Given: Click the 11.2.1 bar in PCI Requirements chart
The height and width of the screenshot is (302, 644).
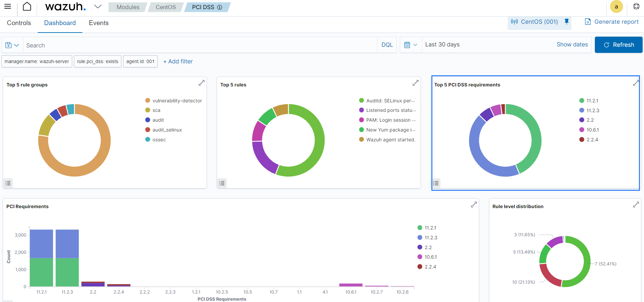Looking at the screenshot, I should point(41,258).
